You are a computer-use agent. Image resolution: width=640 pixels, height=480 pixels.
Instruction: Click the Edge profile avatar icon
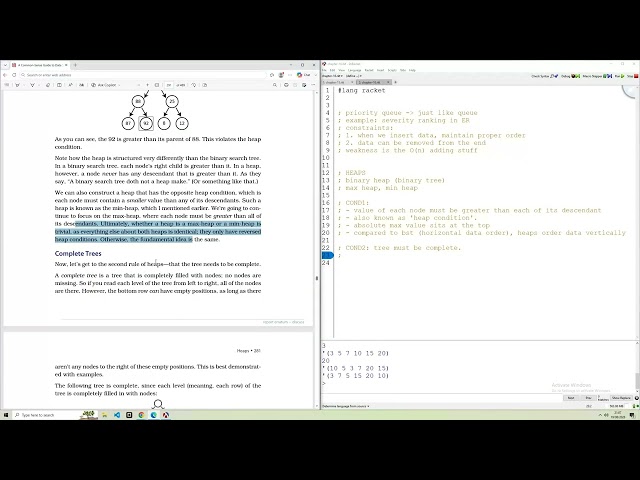[x=281, y=75]
